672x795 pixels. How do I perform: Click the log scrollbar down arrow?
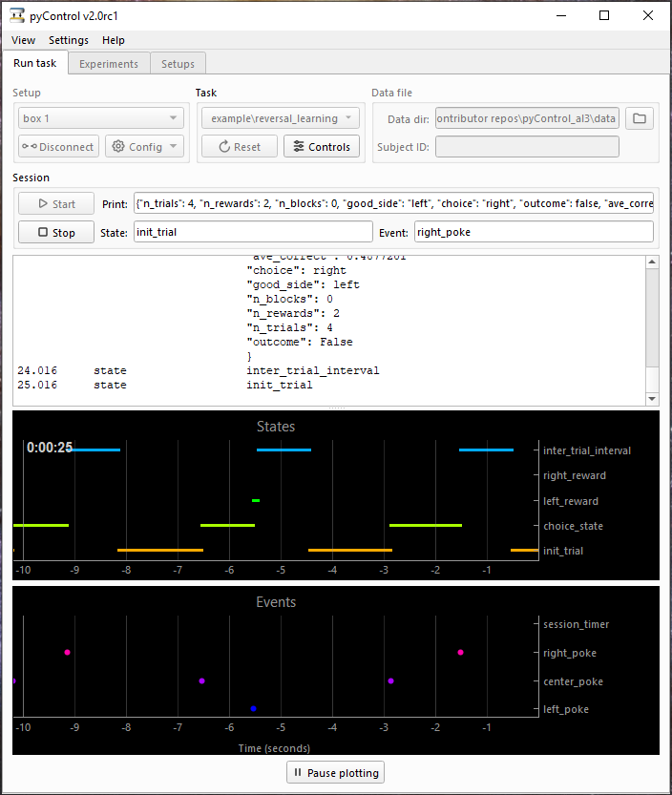(652, 399)
